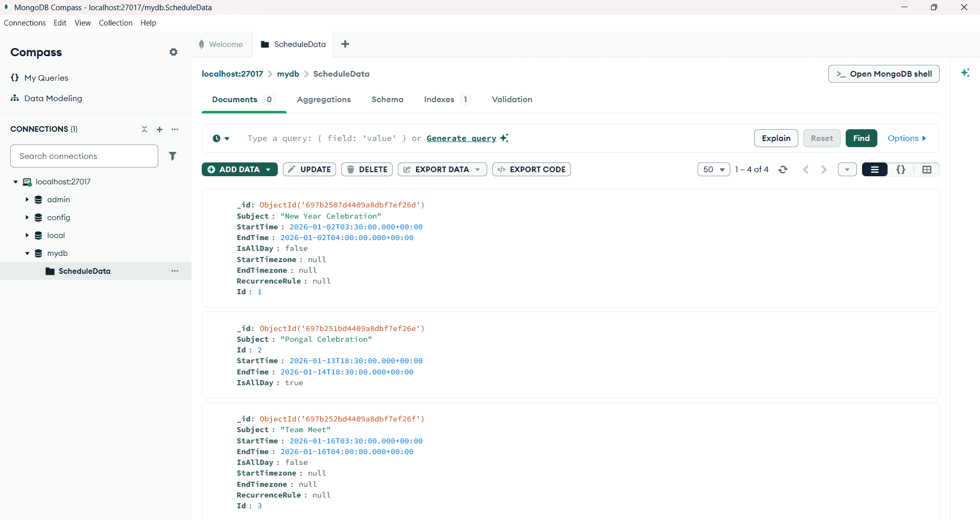Focus the query filter input

click(495, 138)
